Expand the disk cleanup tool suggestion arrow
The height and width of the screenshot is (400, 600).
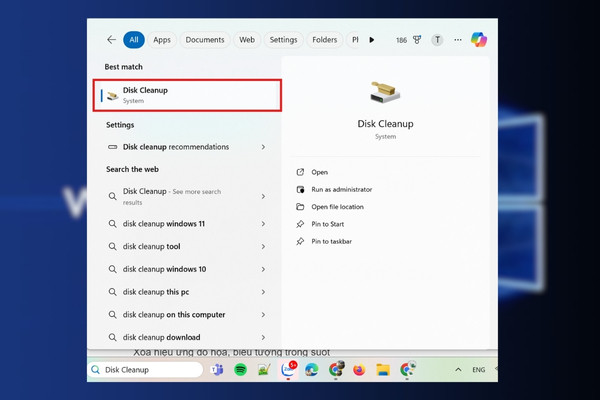coord(263,247)
